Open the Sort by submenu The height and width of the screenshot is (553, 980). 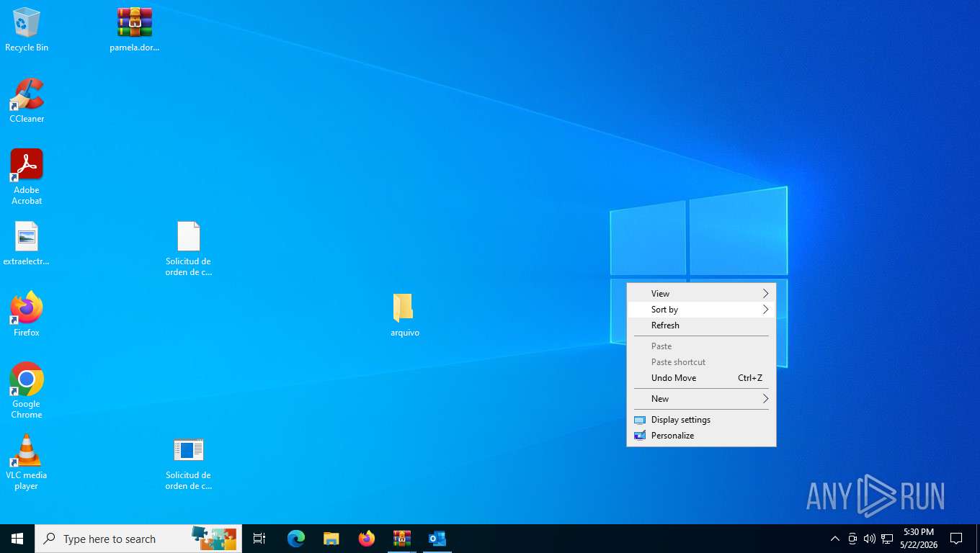(x=701, y=310)
